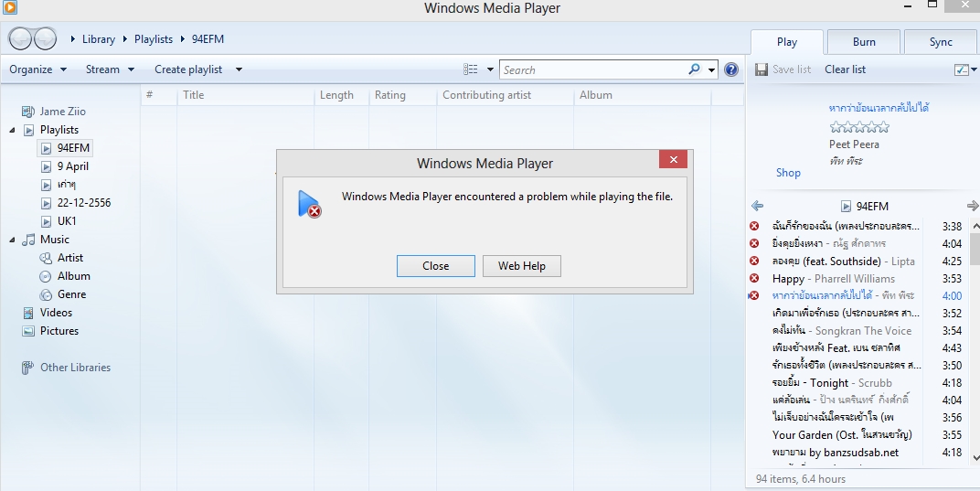Click the Length column header

pos(341,95)
